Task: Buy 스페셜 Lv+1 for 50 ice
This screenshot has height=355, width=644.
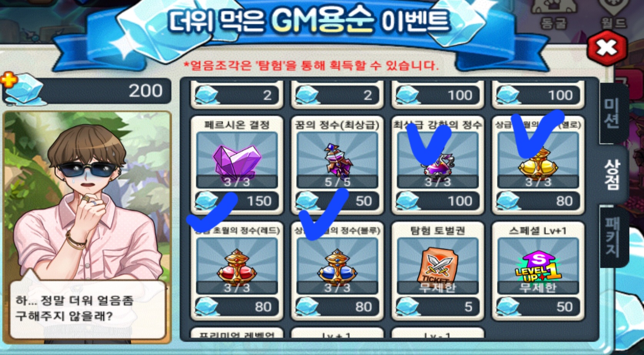Action: point(538,307)
